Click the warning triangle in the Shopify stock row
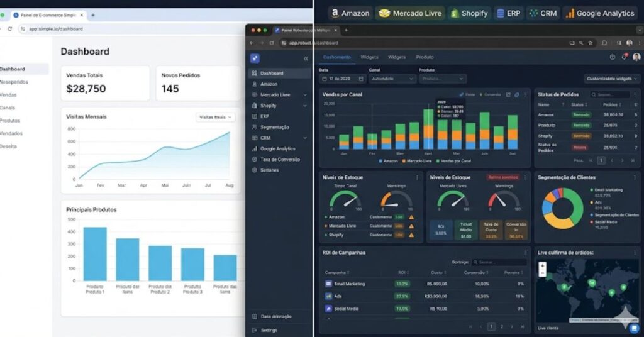This screenshot has width=644, height=337. [x=411, y=235]
